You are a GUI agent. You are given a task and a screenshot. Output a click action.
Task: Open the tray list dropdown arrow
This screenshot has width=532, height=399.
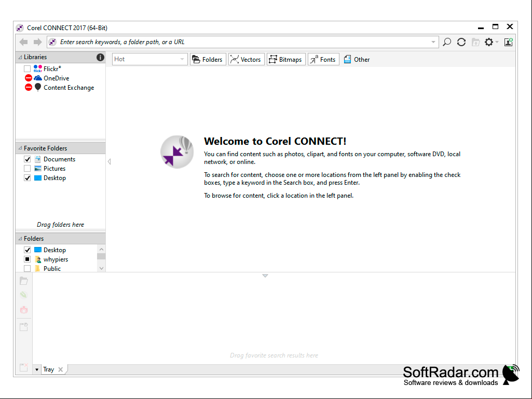coord(37,369)
